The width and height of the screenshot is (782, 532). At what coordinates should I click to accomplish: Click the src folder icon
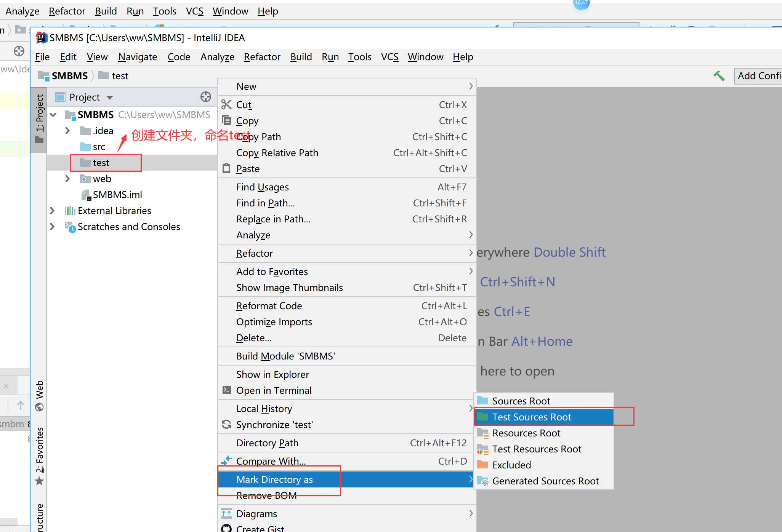coord(85,147)
